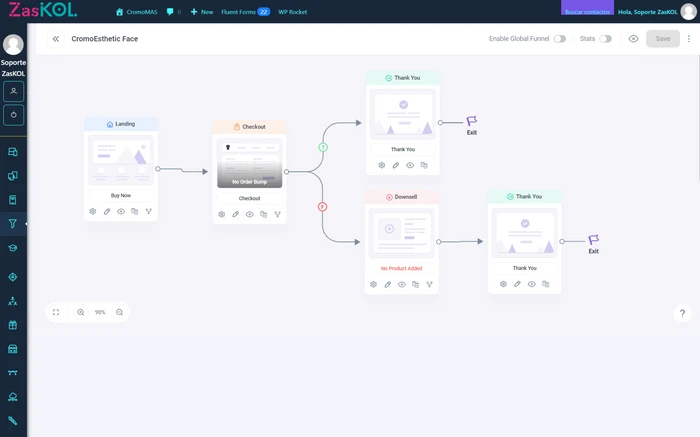The width and height of the screenshot is (700, 437).
Task: Open settings gear on lower Thank You step
Action: point(503,284)
